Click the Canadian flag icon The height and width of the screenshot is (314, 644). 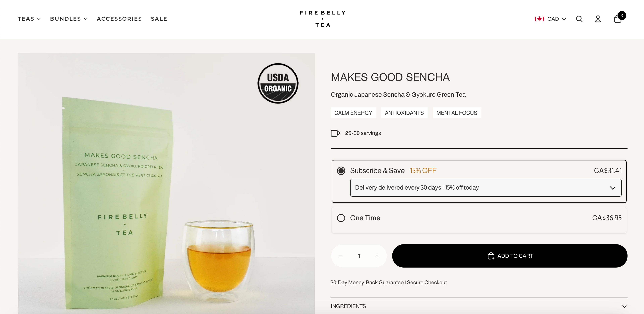(x=540, y=19)
